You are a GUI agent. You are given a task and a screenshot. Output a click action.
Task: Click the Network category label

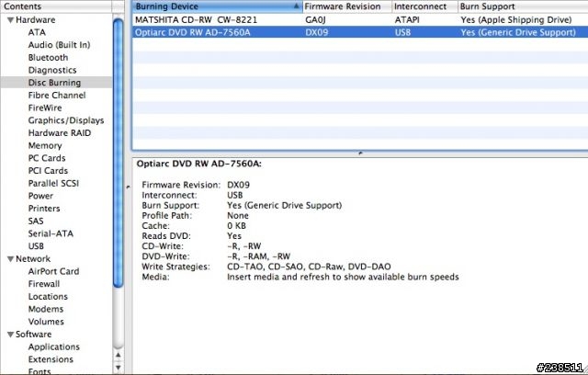pyautogui.click(x=33, y=259)
